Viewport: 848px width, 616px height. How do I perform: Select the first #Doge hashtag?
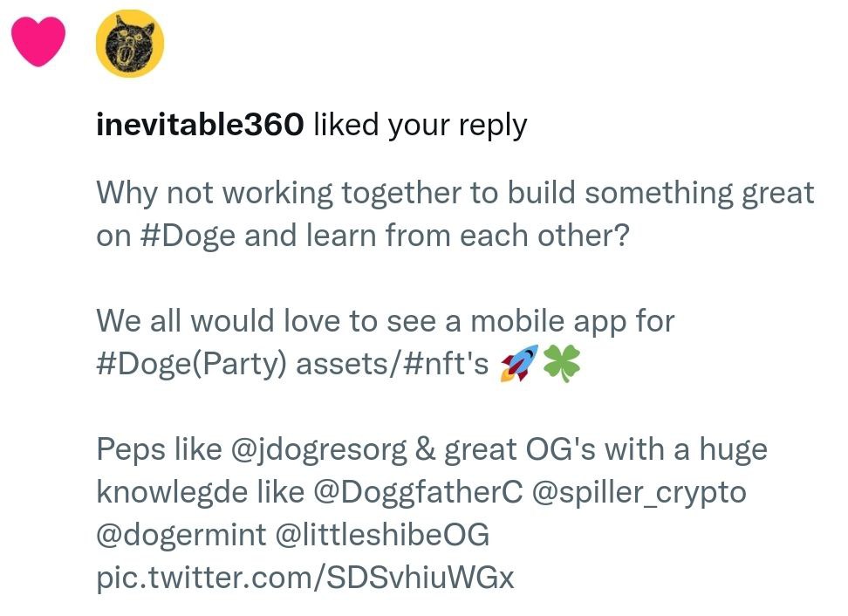click(x=188, y=236)
